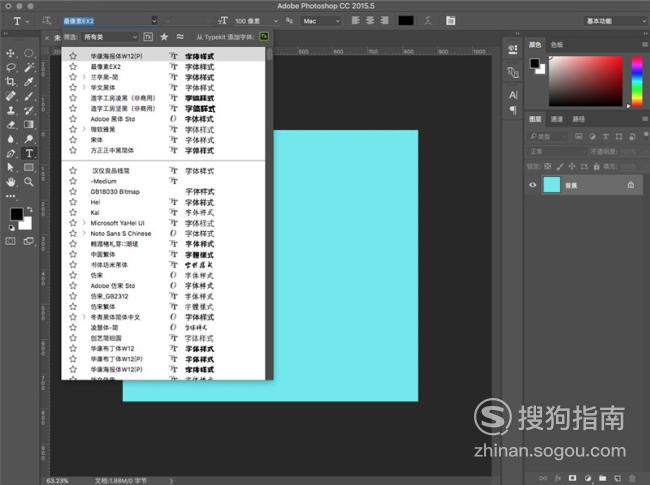The width and height of the screenshot is (650, 485).
Task: Switch to the 颜色 panel tab
Action: [x=535, y=45]
